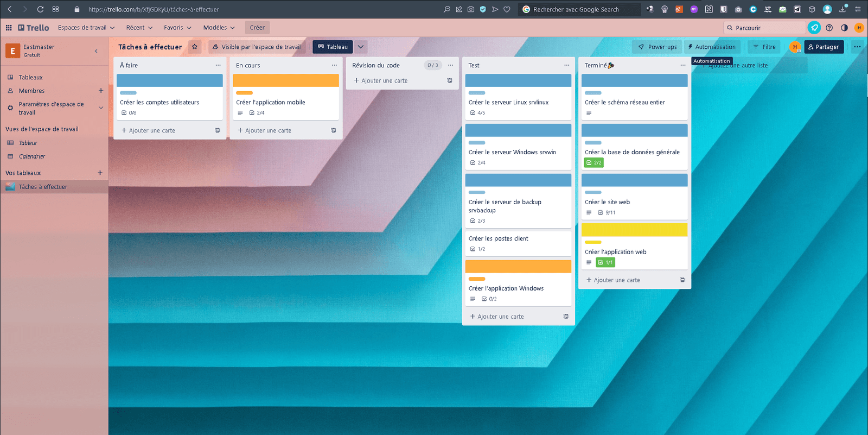This screenshot has height=435, width=868.
Task: Click the browser address bar URL
Action: [154, 9]
